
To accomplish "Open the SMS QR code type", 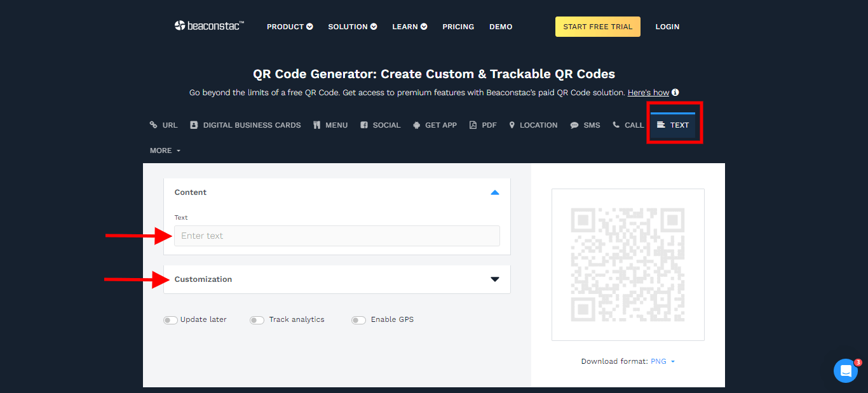I will pyautogui.click(x=585, y=124).
